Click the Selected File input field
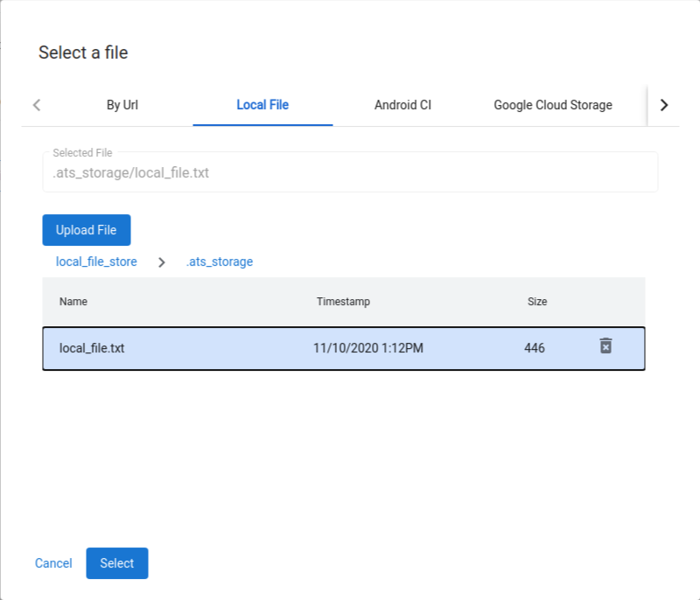This screenshot has height=600, width=700. 350,171
